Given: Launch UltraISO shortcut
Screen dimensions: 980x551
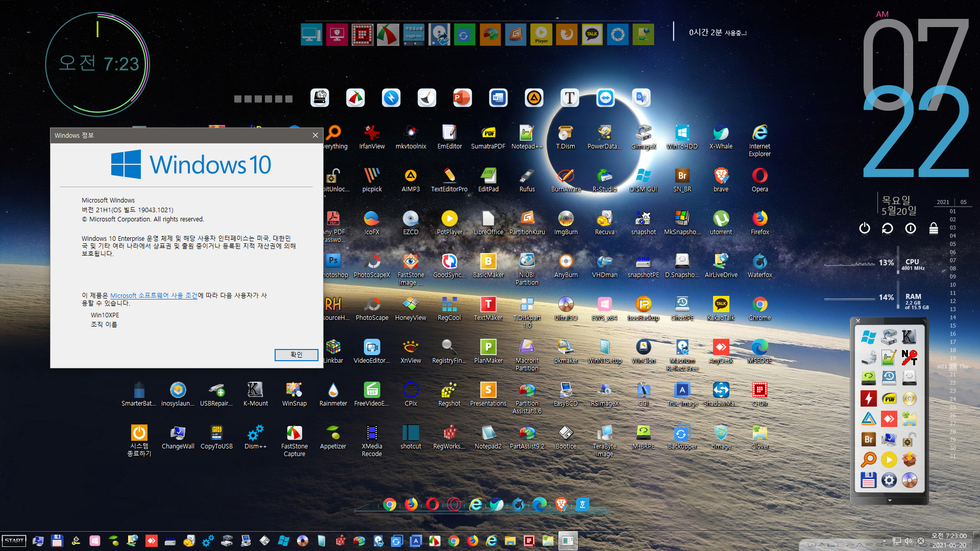Looking at the screenshot, I should 566,309.
